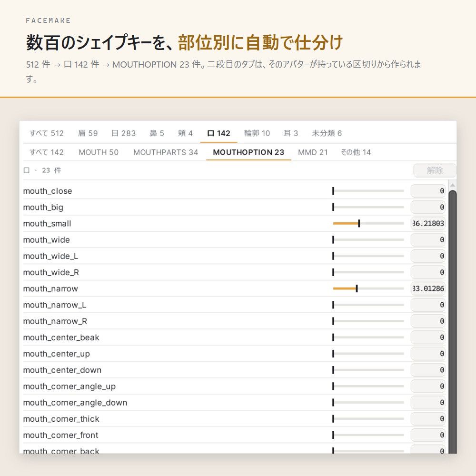
Task: Click the mouth_center_beak shape key name
Action: tap(61, 337)
